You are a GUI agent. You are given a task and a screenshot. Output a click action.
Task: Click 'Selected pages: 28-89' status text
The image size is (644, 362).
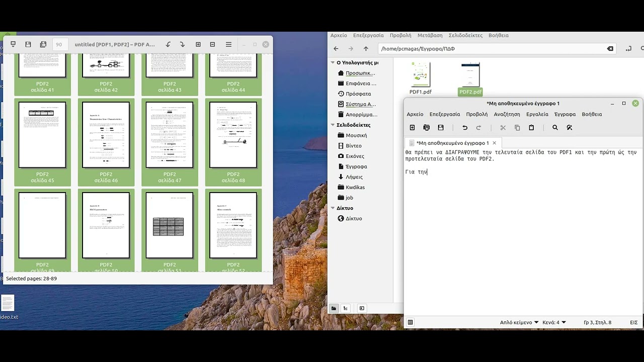click(x=31, y=279)
